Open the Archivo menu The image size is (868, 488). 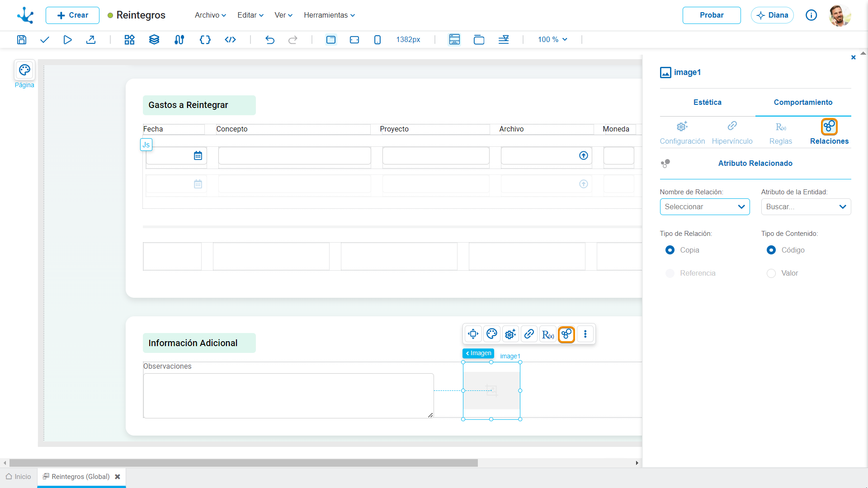point(210,15)
